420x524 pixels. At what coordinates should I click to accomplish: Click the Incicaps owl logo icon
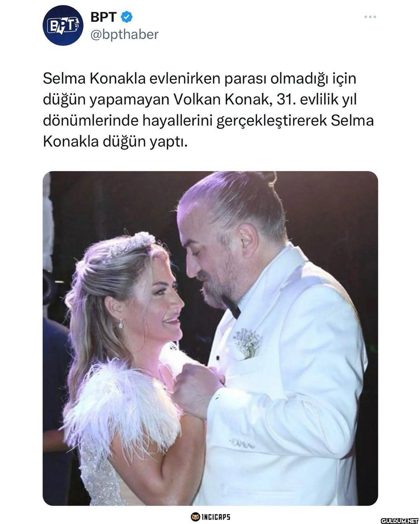195,517
